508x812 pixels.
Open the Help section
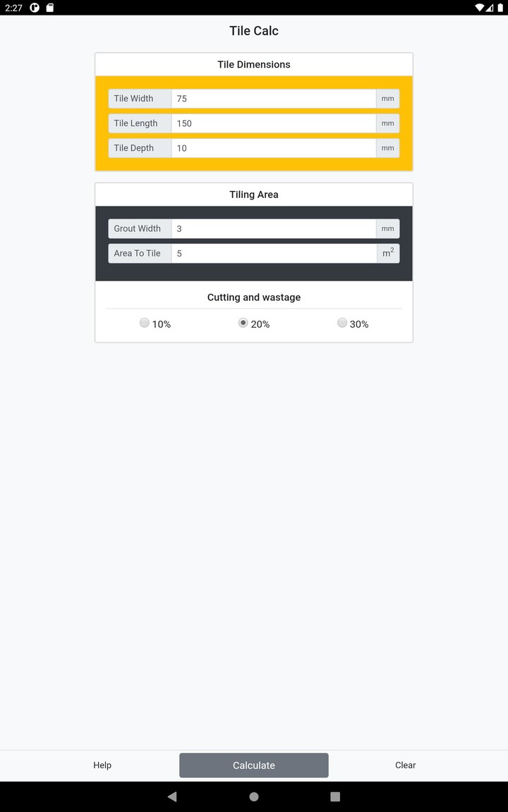tap(102, 765)
